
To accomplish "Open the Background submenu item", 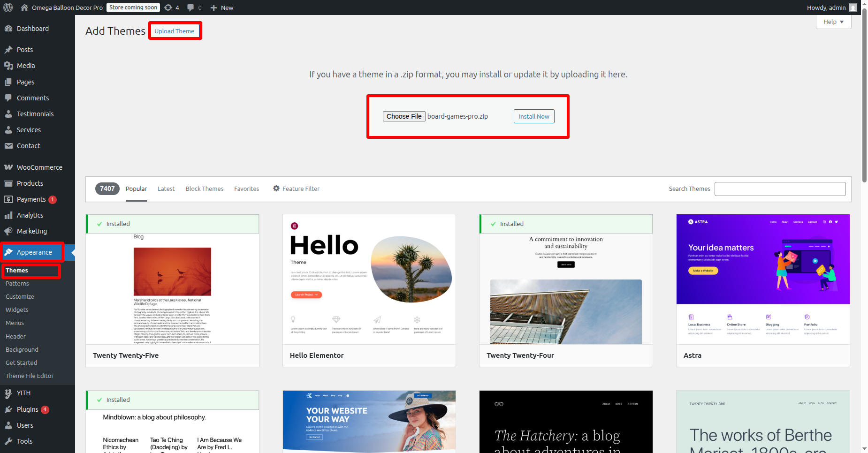I will click(22, 350).
